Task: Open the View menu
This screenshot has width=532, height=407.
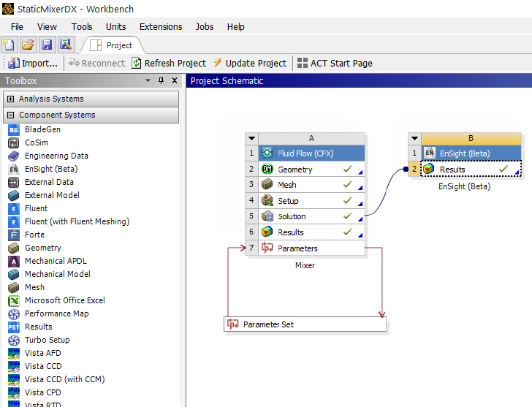Action: (47, 27)
